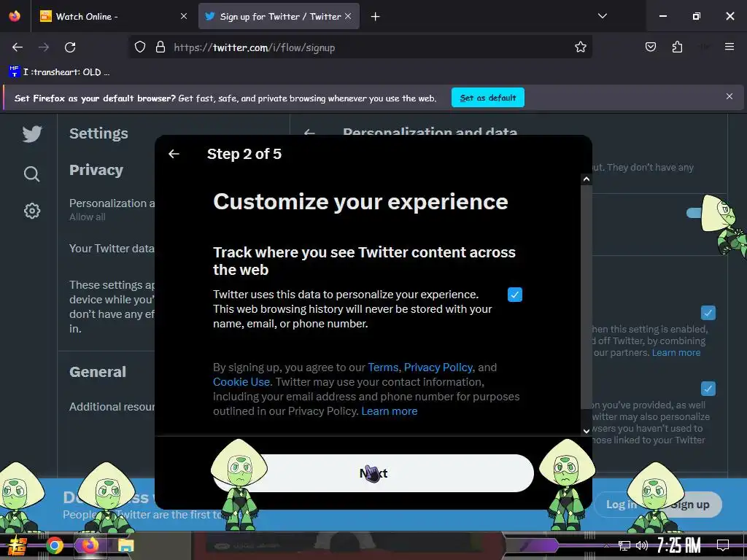
Task: Select the Sign up for Twitter tab
Action: tap(279, 17)
